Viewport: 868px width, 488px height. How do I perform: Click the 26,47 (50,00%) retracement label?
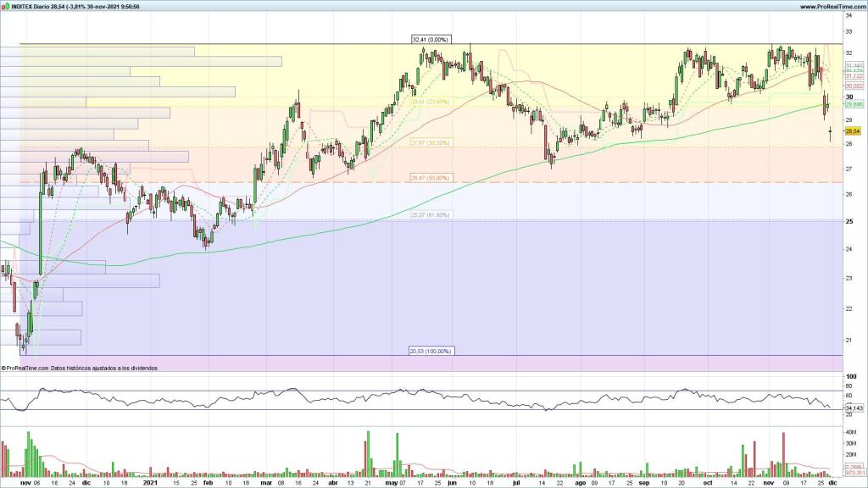430,178
